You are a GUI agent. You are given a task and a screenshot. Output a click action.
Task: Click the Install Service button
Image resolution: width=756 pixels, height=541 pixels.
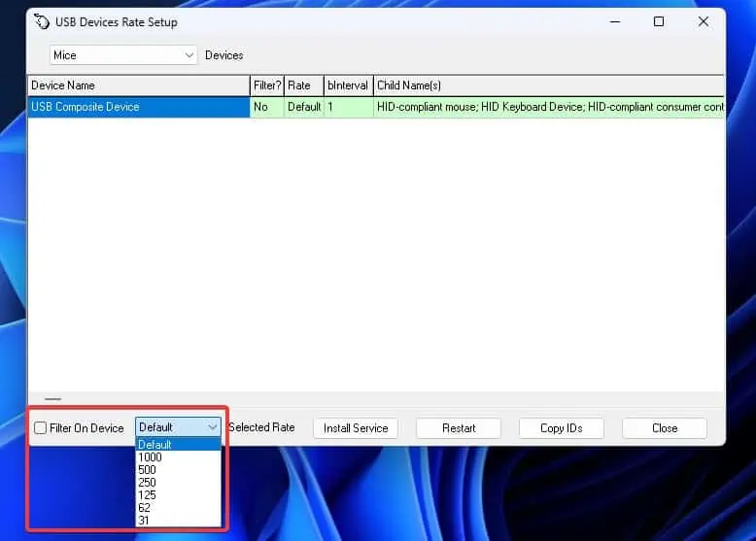click(x=355, y=428)
